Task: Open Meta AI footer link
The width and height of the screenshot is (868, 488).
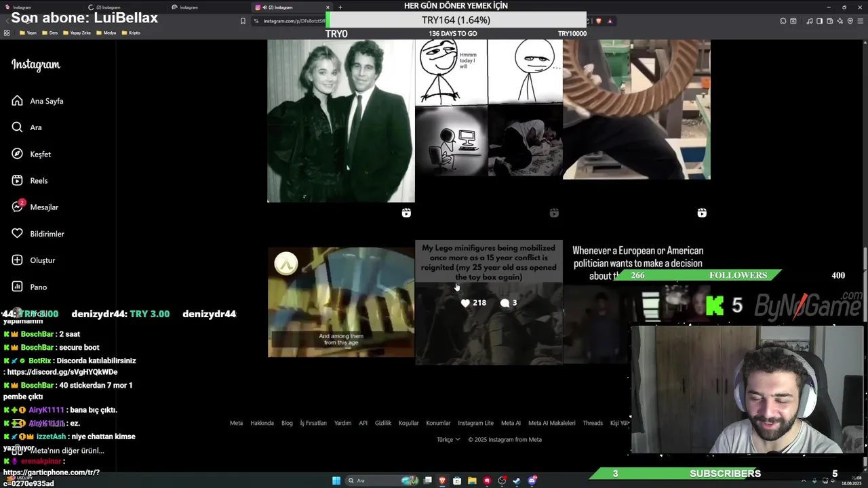Action: coord(511,423)
